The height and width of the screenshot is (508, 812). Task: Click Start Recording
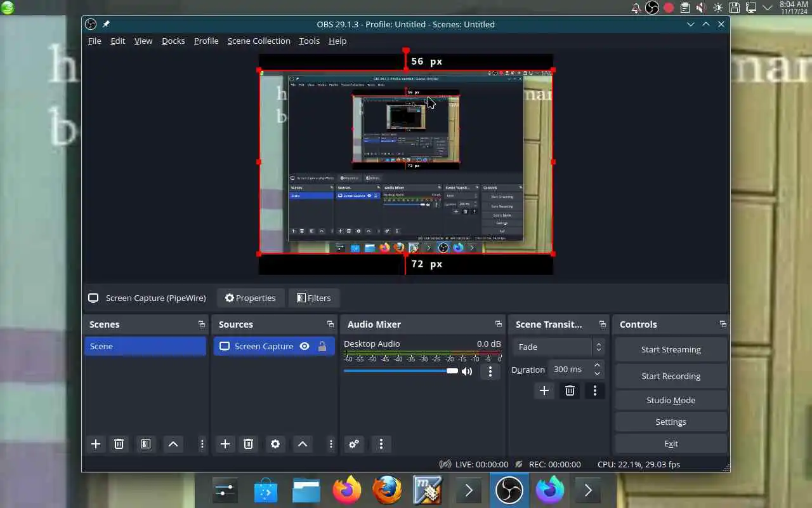coord(671,376)
